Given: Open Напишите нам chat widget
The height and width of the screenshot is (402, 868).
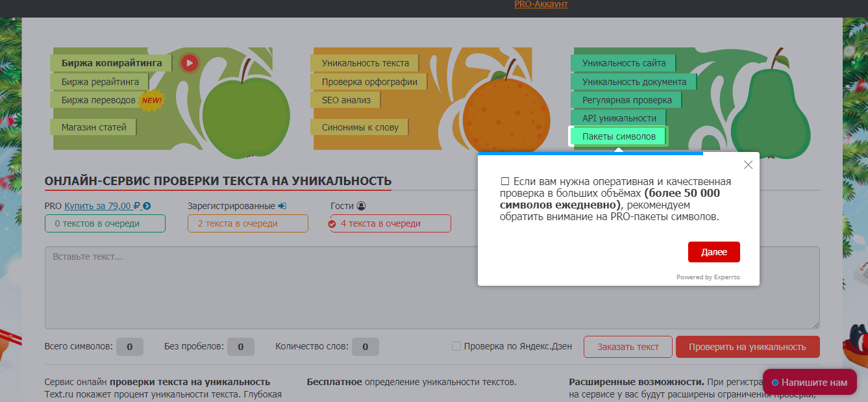Looking at the screenshot, I should pos(809,383).
